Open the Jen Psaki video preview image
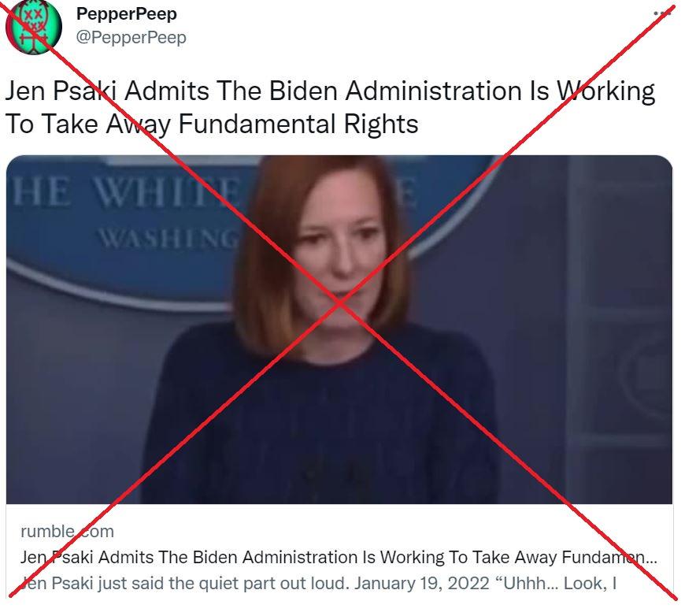The image size is (685, 616). click(x=339, y=329)
